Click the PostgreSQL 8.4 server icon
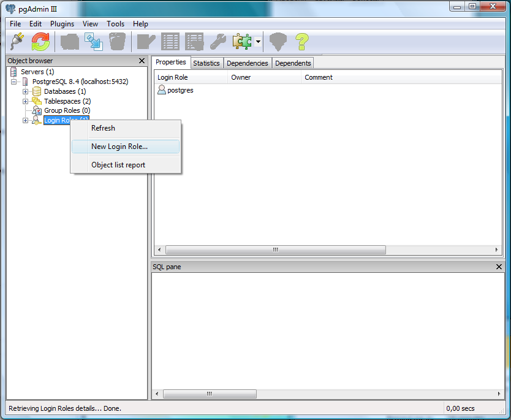This screenshot has width=511, height=420. click(x=25, y=82)
